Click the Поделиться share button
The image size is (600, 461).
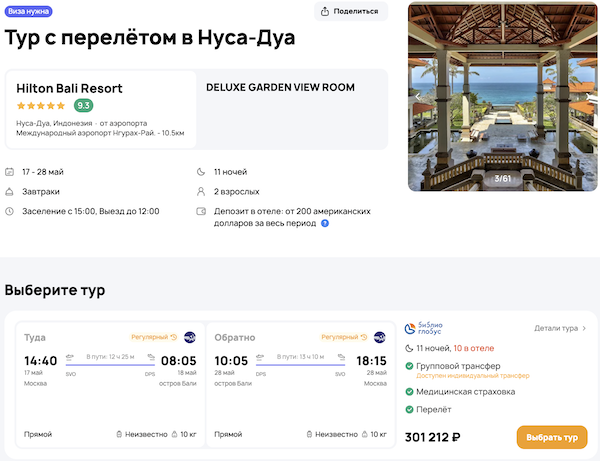pos(350,12)
